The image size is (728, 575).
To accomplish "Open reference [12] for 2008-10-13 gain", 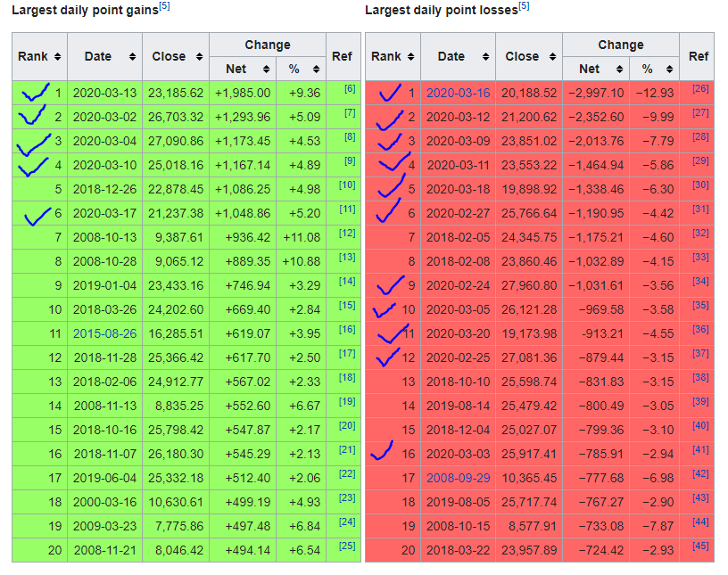I will [x=347, y=234].
